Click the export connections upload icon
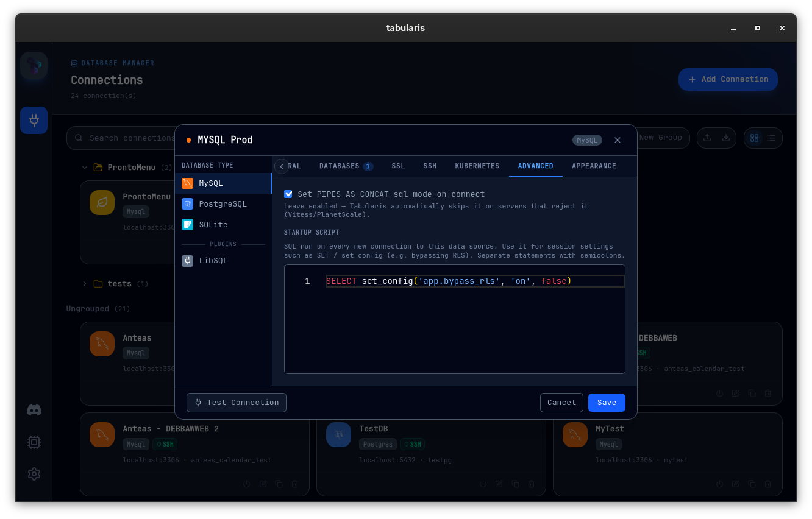812x519 pixels. (707, 138)
